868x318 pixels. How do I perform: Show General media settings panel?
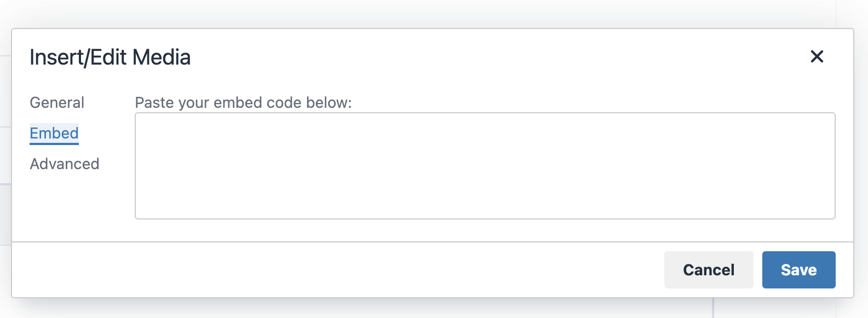pyautogui.click(x=57, y=102)
